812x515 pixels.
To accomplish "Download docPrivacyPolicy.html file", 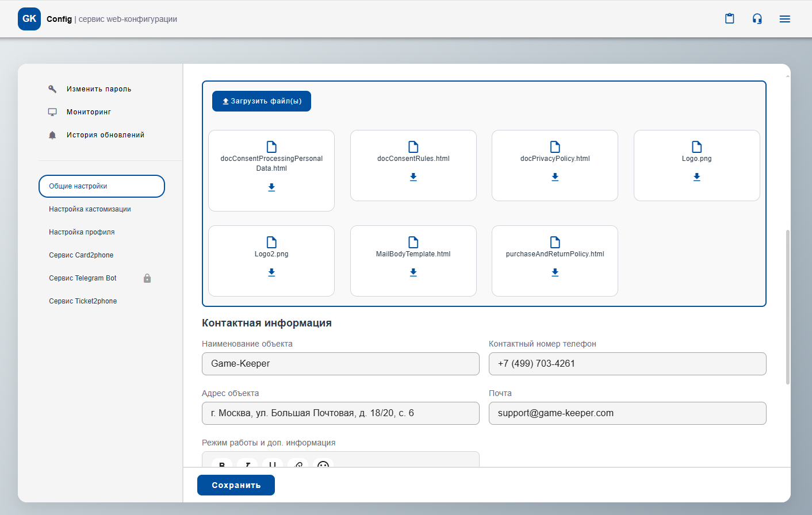I will (555, 177).
